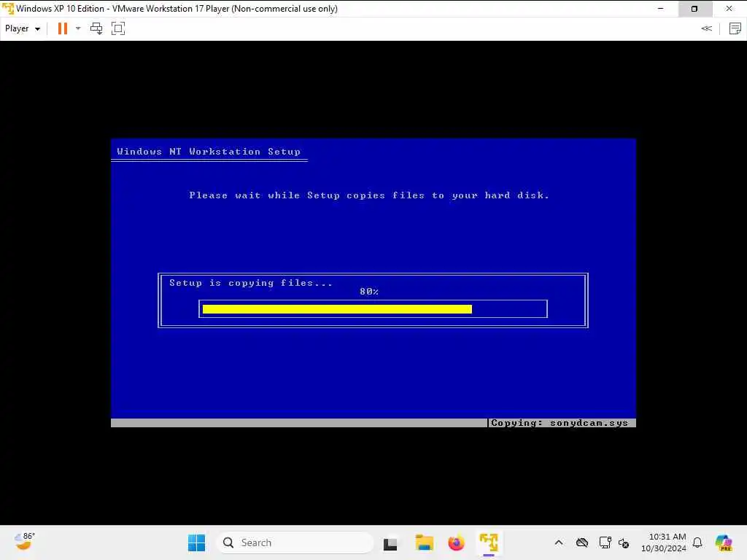Screen dimensions: 747x560
Task: Show hidden system tray icons
Action: [559, 542]
